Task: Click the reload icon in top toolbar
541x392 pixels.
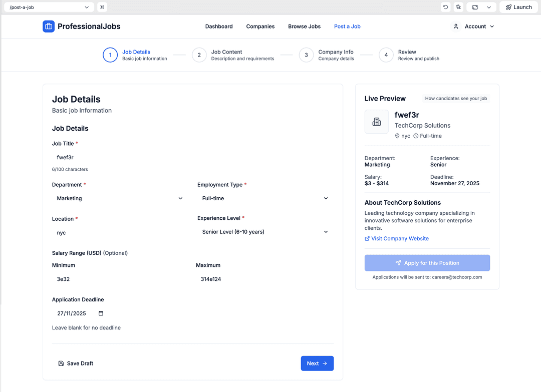Action: [x=445, y=7]
